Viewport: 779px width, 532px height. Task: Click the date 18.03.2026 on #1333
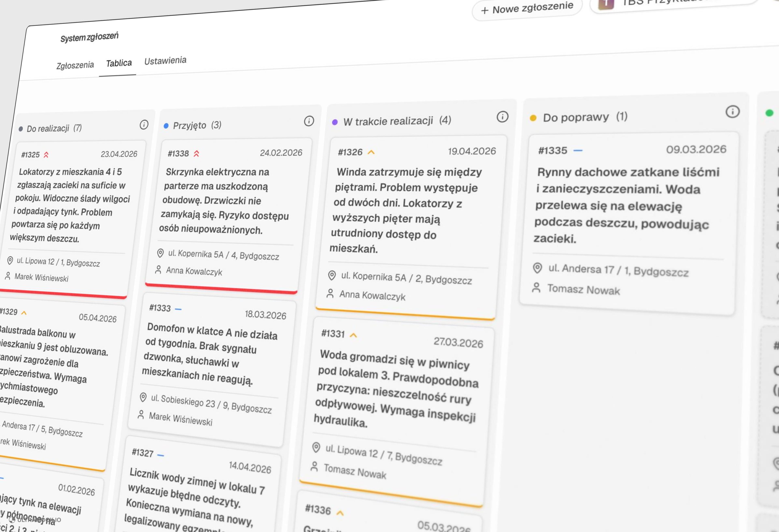pyautogui.click(x=266, y=314)
